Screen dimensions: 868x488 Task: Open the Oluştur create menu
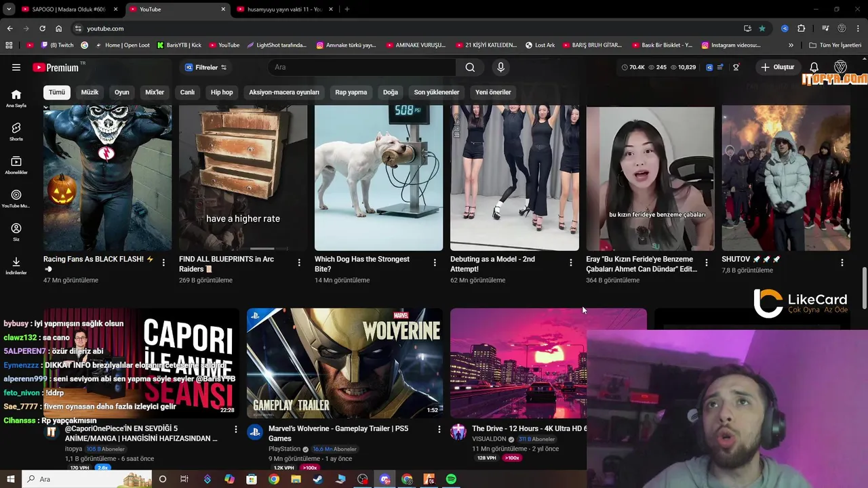[777, 67]
